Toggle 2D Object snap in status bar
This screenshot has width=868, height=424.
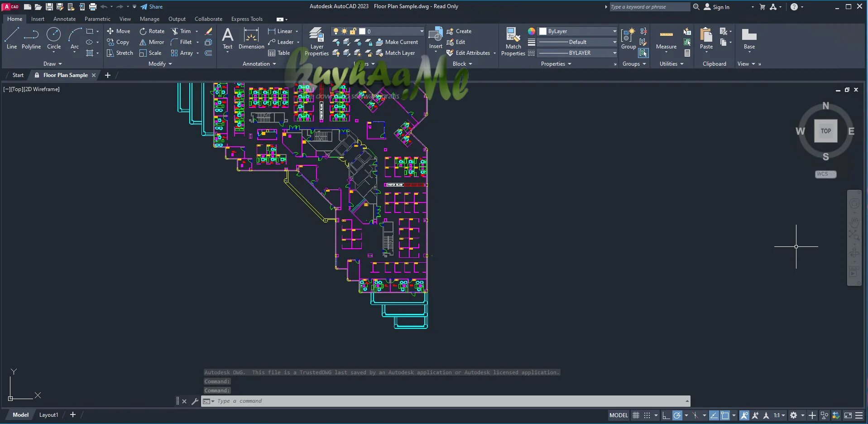coord(725,415)
